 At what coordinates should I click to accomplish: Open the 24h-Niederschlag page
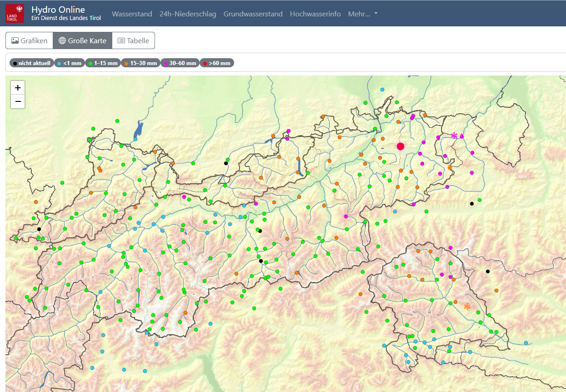(x=188, y=14)
